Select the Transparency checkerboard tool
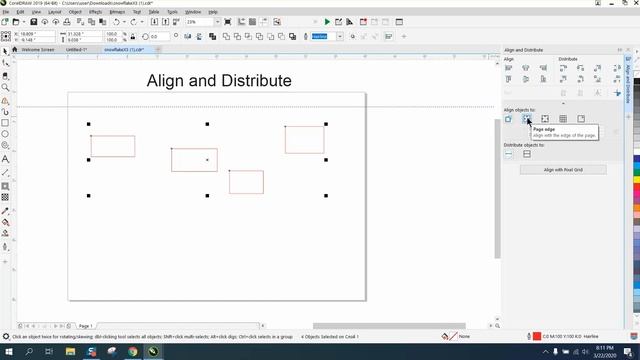Screen dimensions: 640x360 5,197
